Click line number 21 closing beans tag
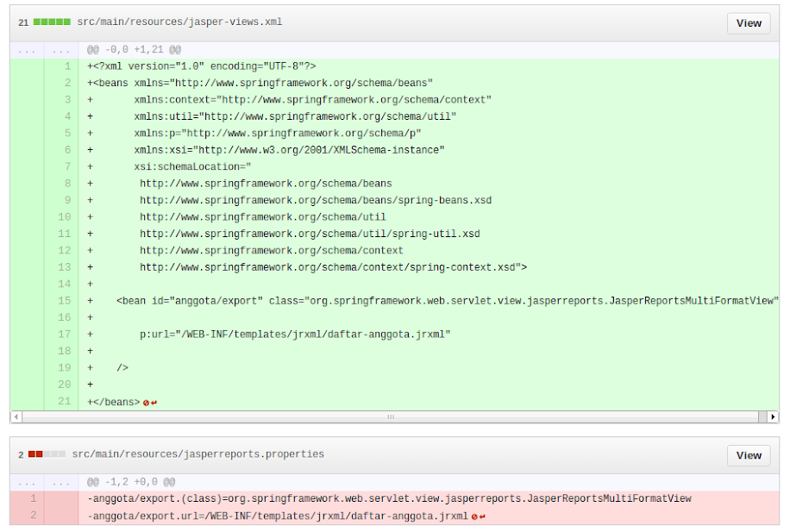The width and height of the screenshot is (790, 532). click(65, 402)
